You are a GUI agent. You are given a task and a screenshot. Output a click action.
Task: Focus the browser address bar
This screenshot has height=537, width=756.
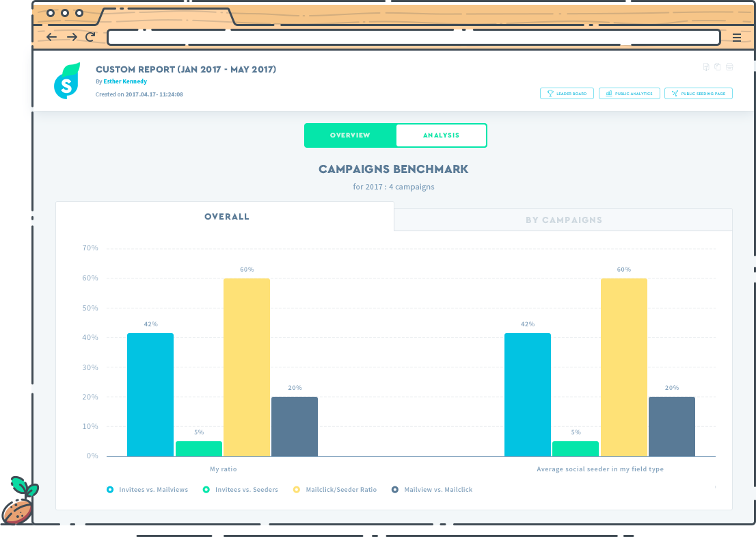tap(414, 37)
